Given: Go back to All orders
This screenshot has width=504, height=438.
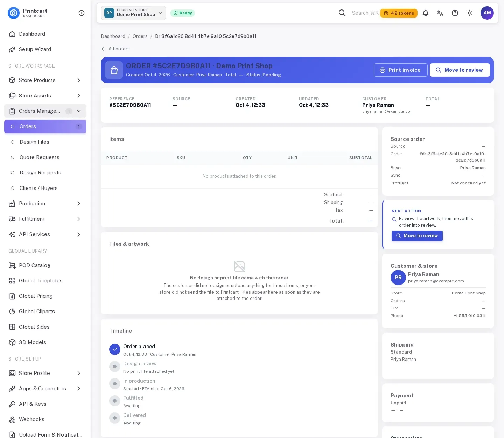Looking at the screenshot, I should click(115, 49).
